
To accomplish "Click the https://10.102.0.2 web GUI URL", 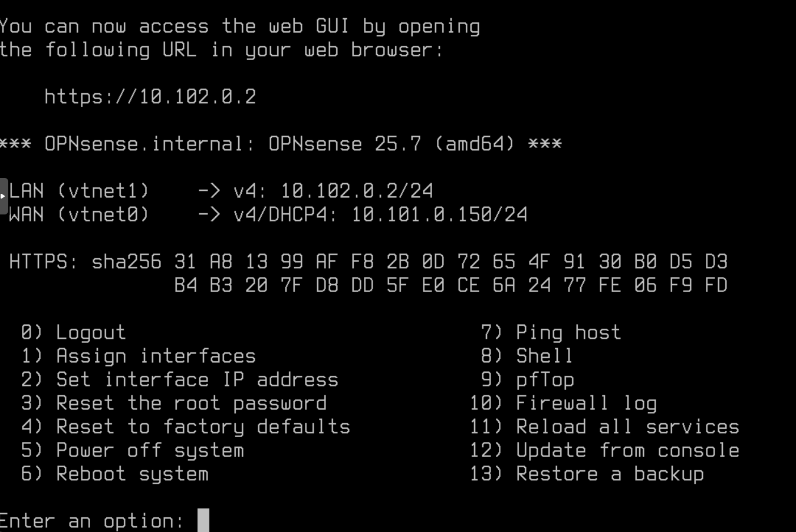I will (150, 97).
